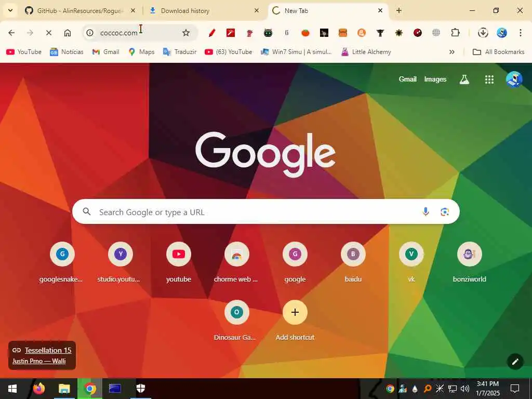
Task: Click the green robot face extension icon
Action: [x=268, y=33]
